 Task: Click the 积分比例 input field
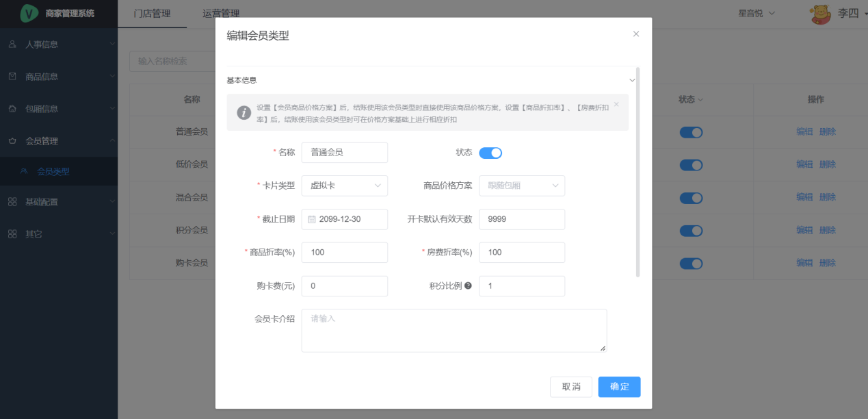(x=522, y=286)
